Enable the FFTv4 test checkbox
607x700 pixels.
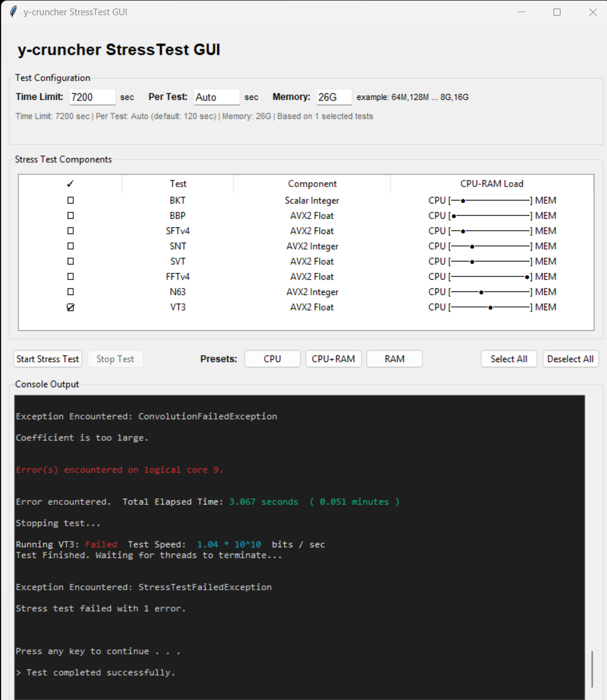pyautogui.click(x=71, y=276)
